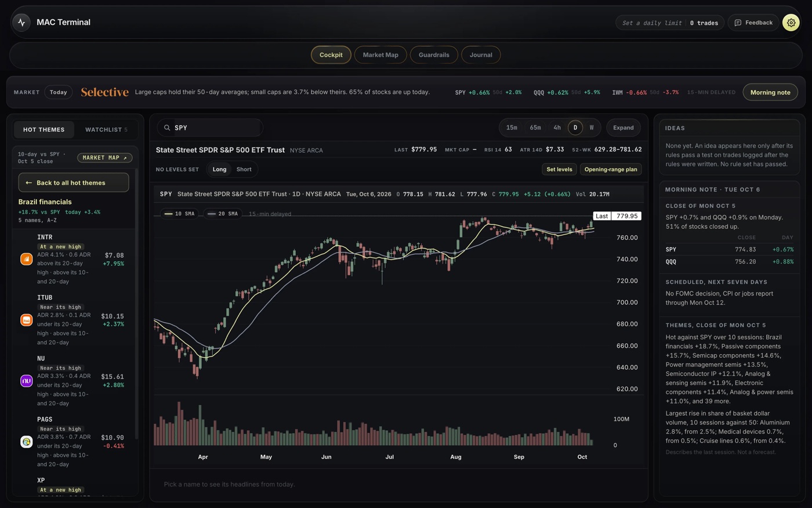Viewport: 812px width, 508px height.
Task: Select the XP stock row
Action: tap(74, 485)
